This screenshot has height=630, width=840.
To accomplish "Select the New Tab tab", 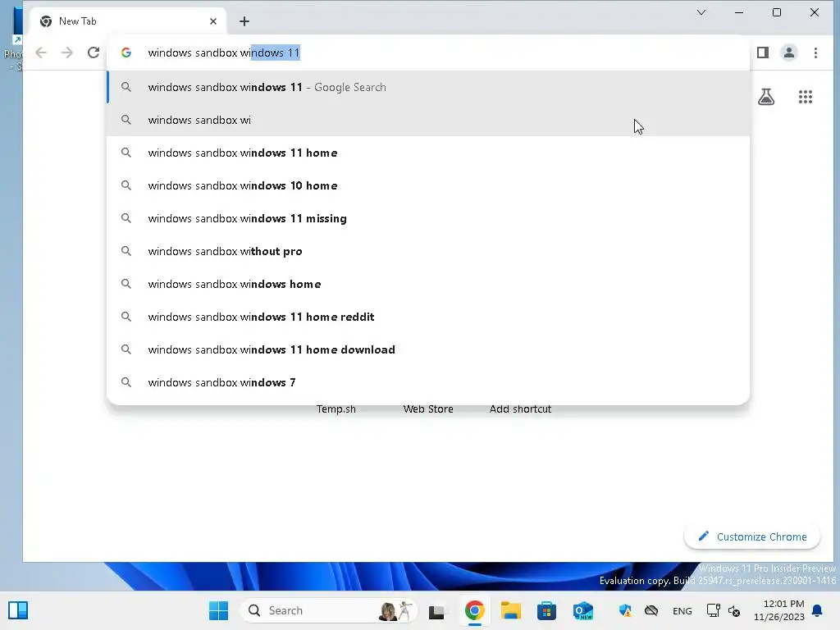I will [127, 21].
